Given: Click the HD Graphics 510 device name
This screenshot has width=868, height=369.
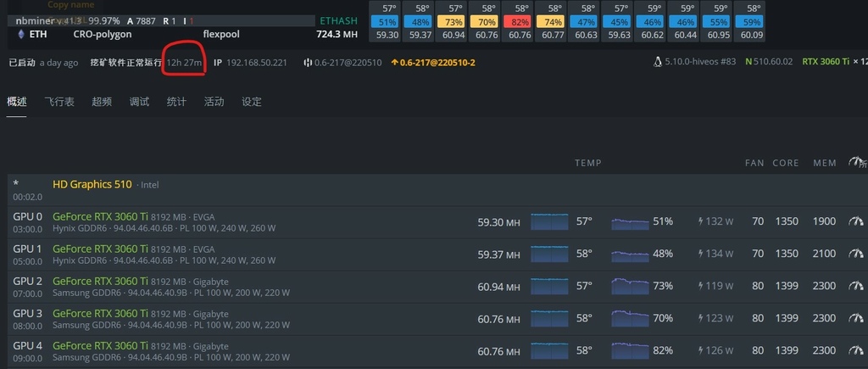Looking at the screenshot, I should pyautogui.click(x=92, y=184).
